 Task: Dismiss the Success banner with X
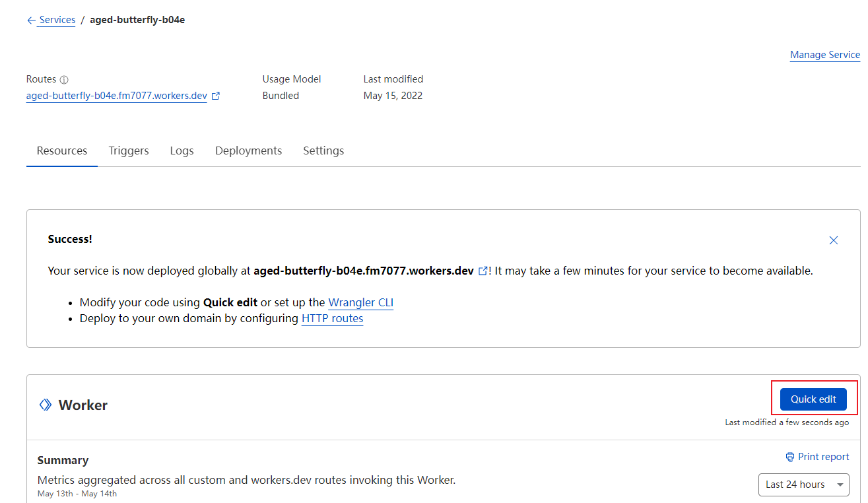click(833, 240)
